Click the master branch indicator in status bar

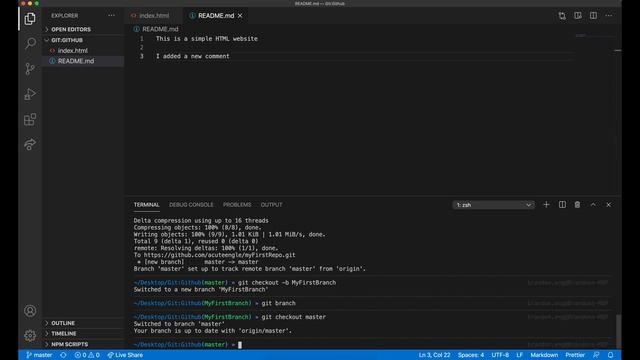pyautogui.click(x=39, y=355)
